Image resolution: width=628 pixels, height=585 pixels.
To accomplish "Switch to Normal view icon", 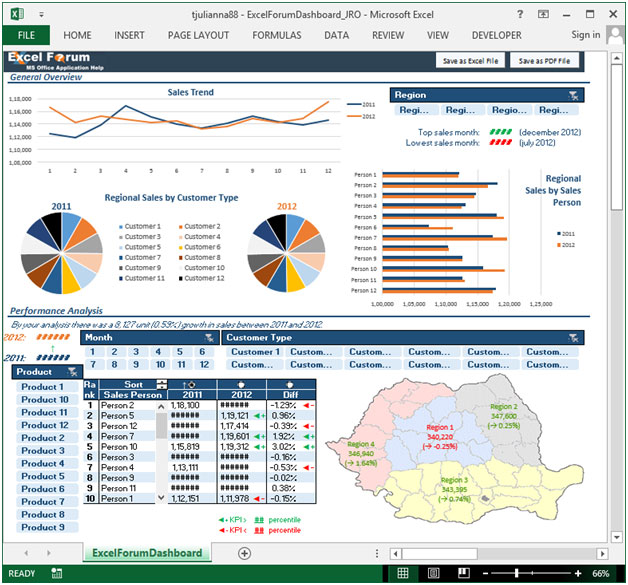I will pyautogui.click(x=403, y=573).
